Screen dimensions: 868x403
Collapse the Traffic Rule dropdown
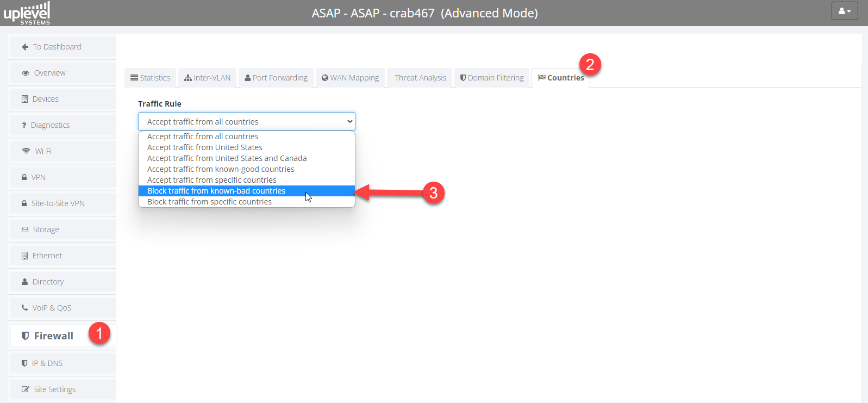[x=247, y=121]
